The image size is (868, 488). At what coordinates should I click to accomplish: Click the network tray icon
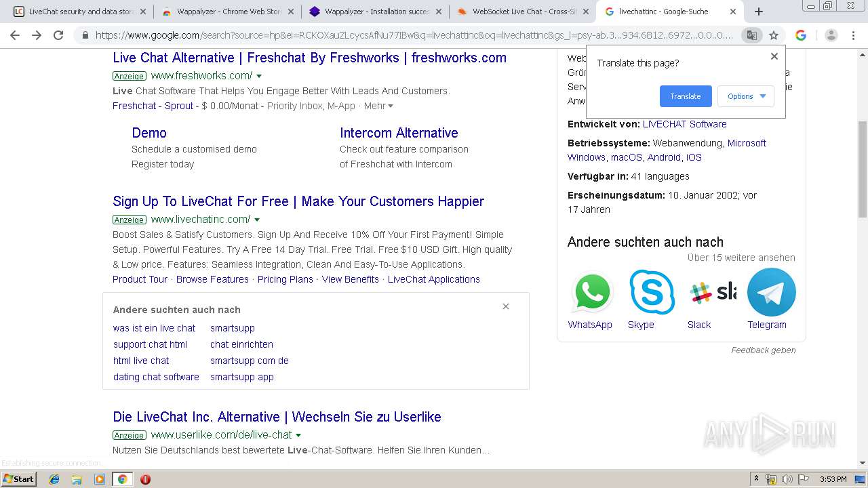point(771,479)
